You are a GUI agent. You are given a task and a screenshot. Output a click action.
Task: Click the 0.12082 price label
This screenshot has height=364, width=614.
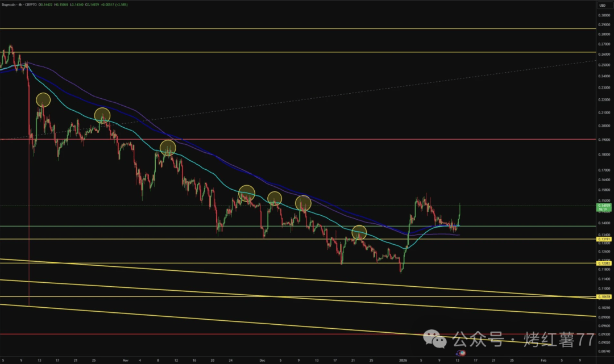coord(603,263)
